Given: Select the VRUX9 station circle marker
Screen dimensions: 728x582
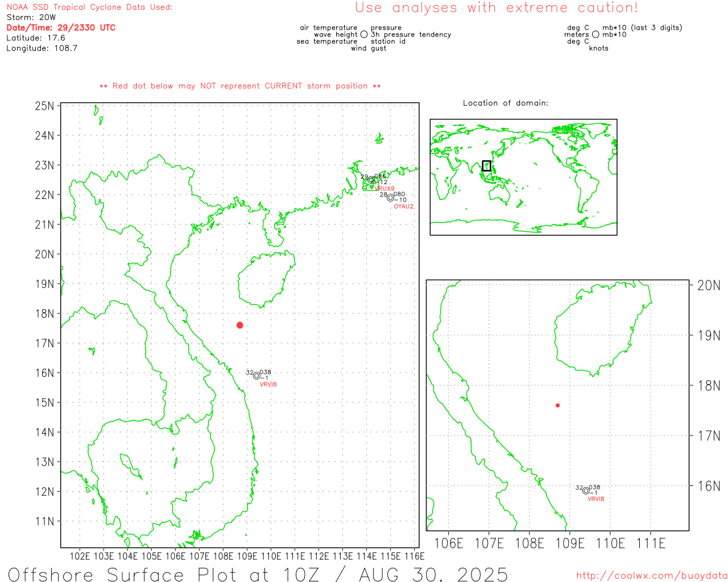Looking at the screenshot, I should coord(371,180).
